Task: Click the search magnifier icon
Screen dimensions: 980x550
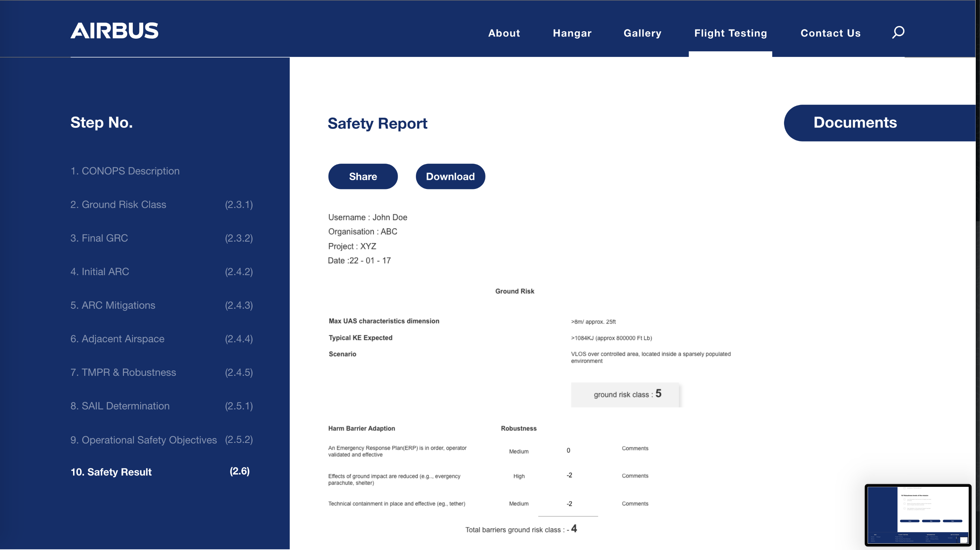Action: 898,32
